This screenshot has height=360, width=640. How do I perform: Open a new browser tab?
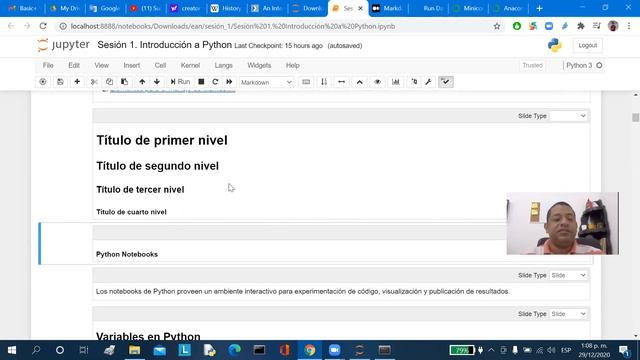539,8
